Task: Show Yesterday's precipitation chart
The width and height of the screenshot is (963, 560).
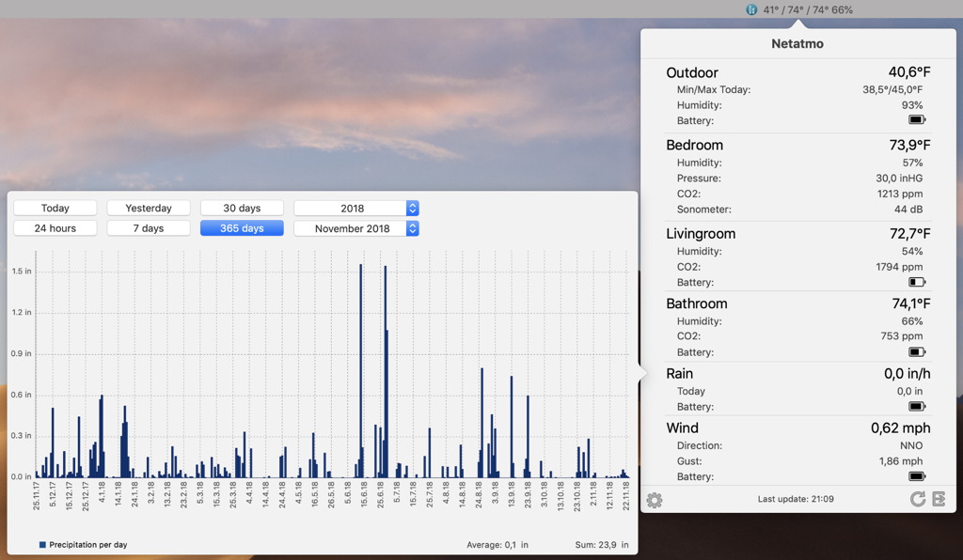Action: [x=149, y=208]
